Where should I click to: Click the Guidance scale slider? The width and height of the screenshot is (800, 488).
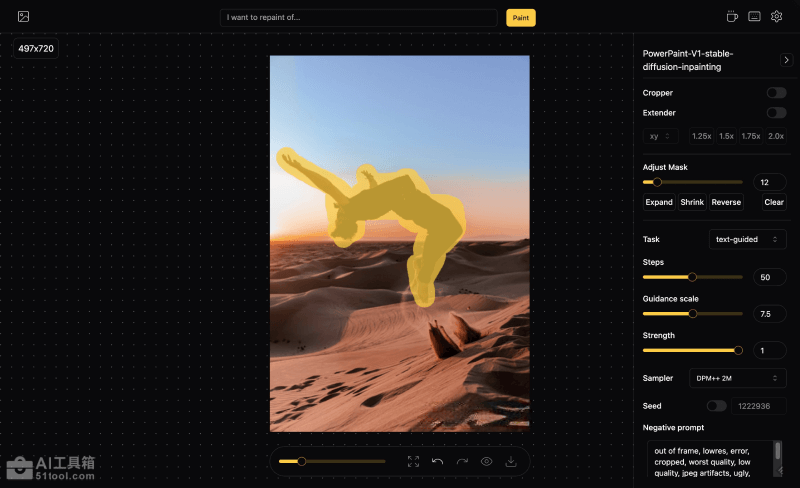[x=692, y=313]
